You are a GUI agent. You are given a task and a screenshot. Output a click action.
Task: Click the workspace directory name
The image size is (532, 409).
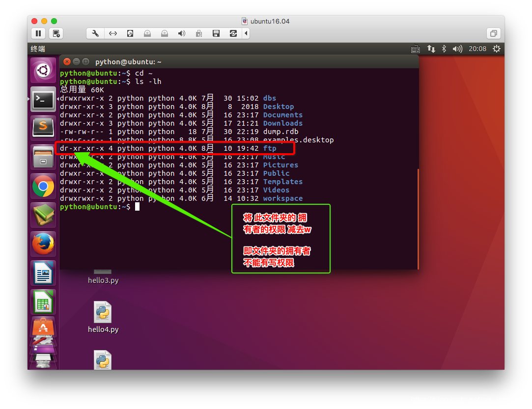(283, 198)
